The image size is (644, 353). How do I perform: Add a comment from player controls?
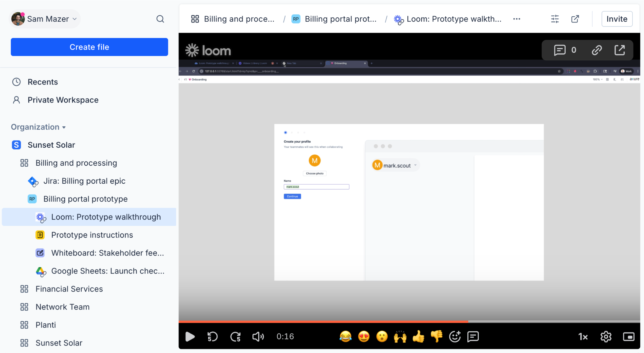click(473, 337)
